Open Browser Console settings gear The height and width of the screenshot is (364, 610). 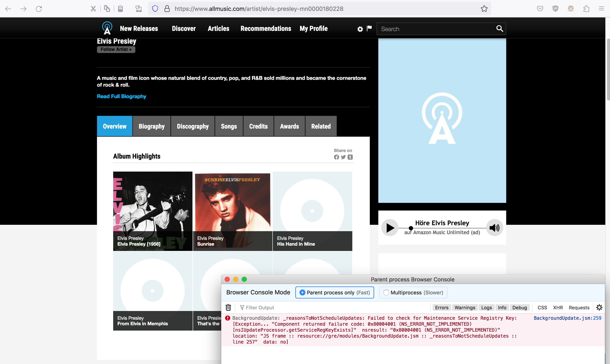[x=599, y=307]
